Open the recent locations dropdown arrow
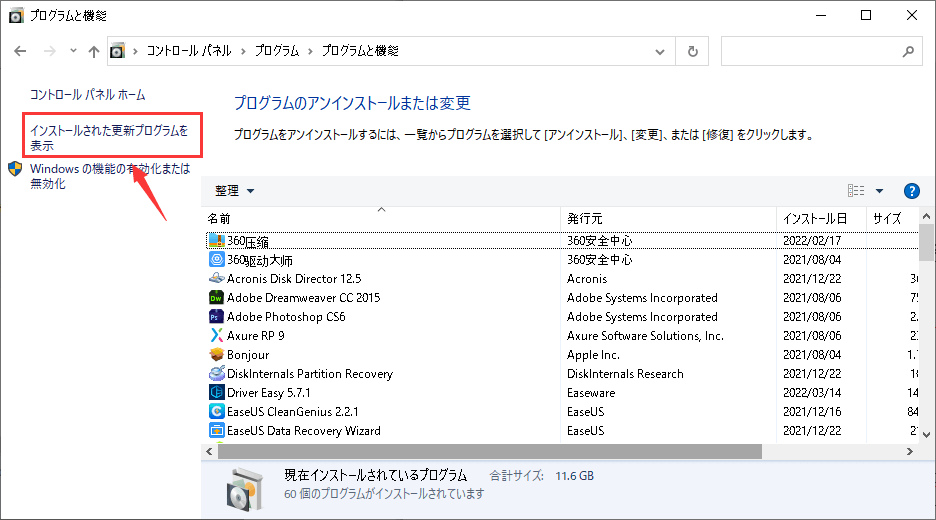Viewport: 936px width, 520px height. point(73,51)
